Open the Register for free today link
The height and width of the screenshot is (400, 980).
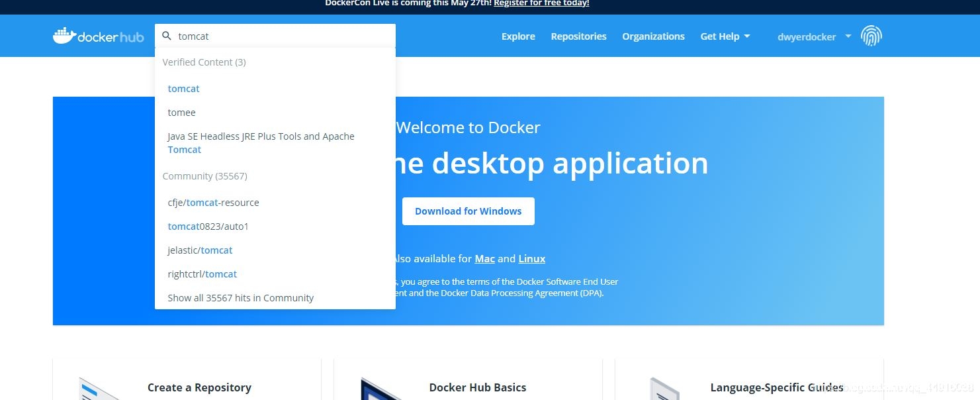541,3
